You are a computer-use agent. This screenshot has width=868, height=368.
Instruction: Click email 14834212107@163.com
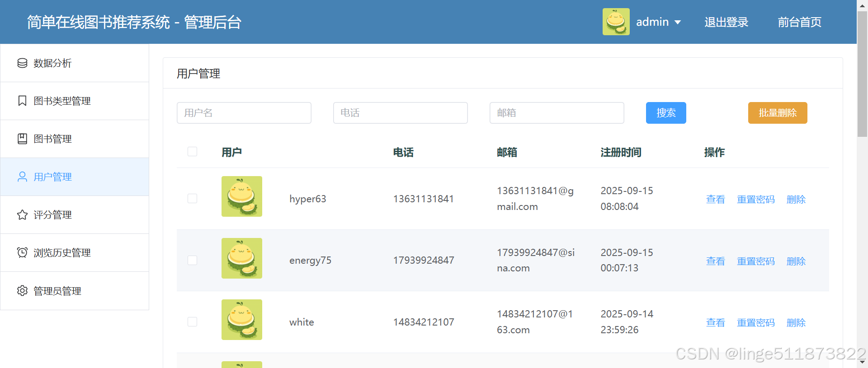coord(535,322)
